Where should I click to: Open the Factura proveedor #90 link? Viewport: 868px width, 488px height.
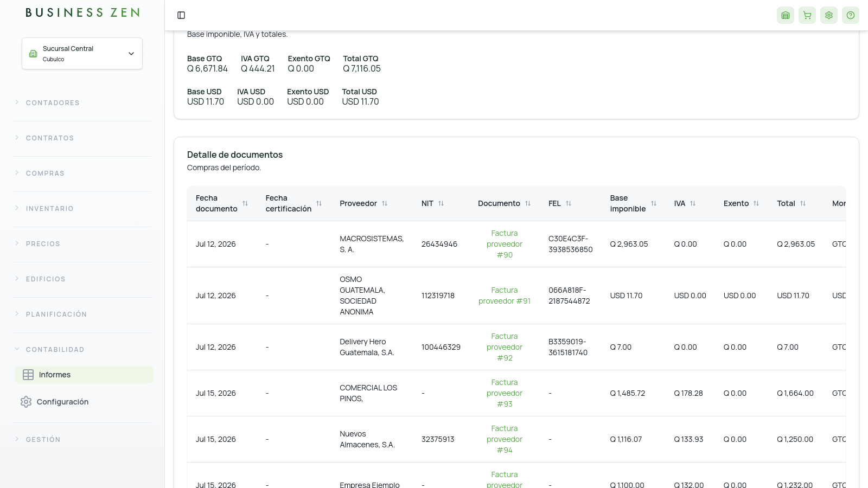click(x=505, y=244)
